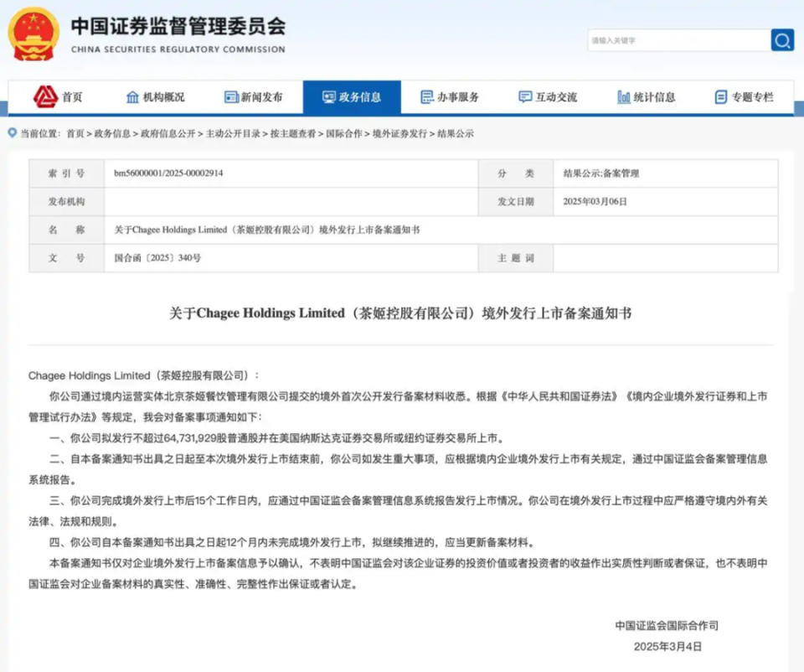Click the bar chart icon beside 统计信息

coord(623,97)
